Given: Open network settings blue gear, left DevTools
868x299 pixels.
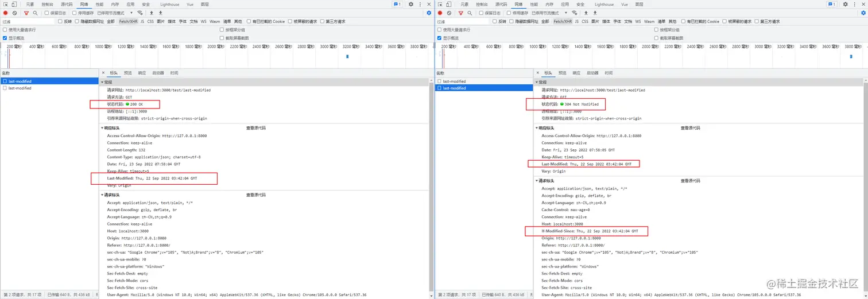Looking at the screenshot, I should tap(429, 13).
